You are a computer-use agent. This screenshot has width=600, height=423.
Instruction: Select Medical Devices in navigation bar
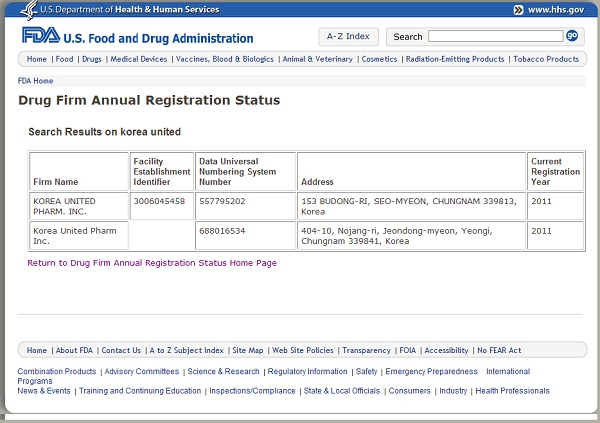pyautogui.click(x=139, y=59)
